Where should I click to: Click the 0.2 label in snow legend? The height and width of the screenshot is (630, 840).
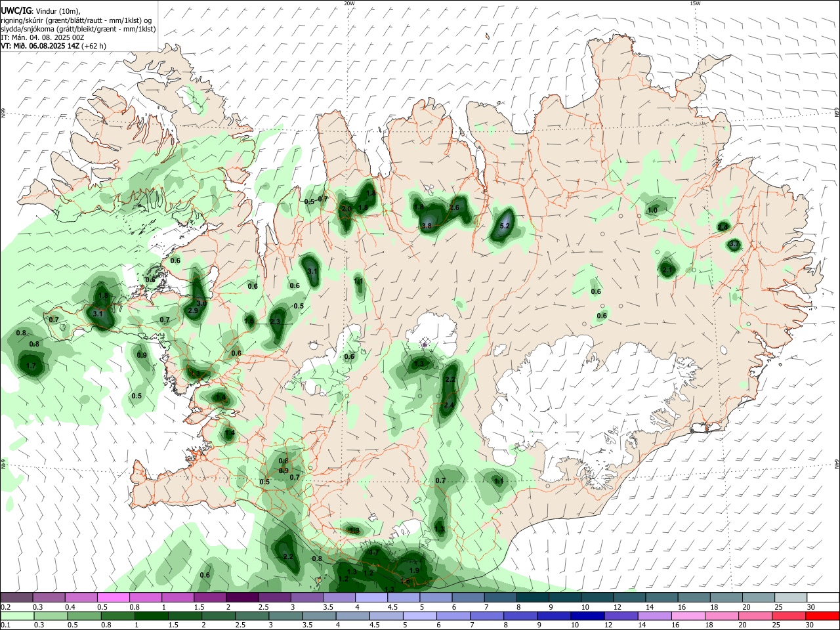[x=5, y=607]
